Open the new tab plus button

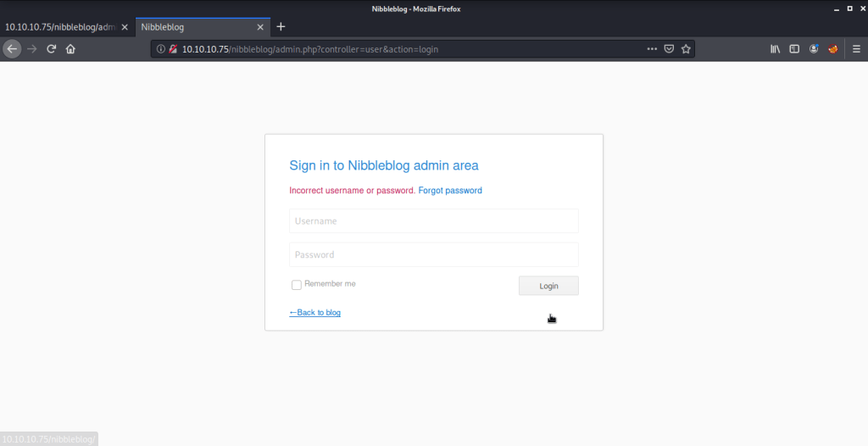[281, 27]
